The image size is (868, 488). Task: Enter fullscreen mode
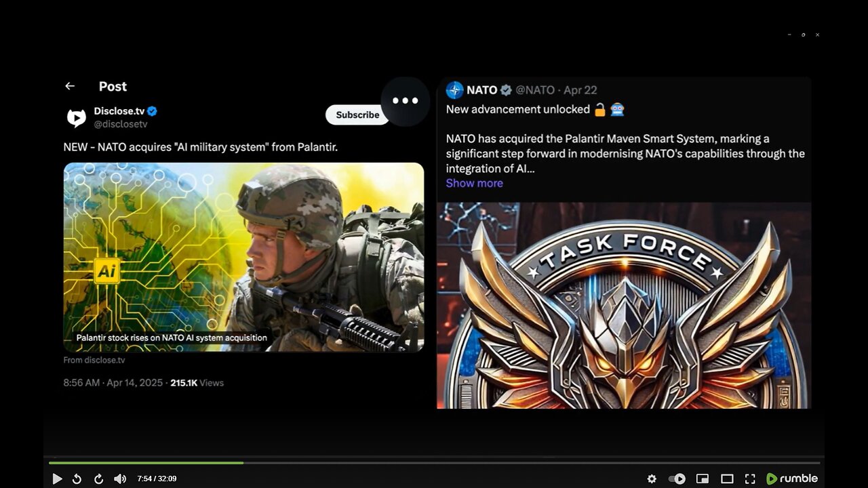point(750,479)
